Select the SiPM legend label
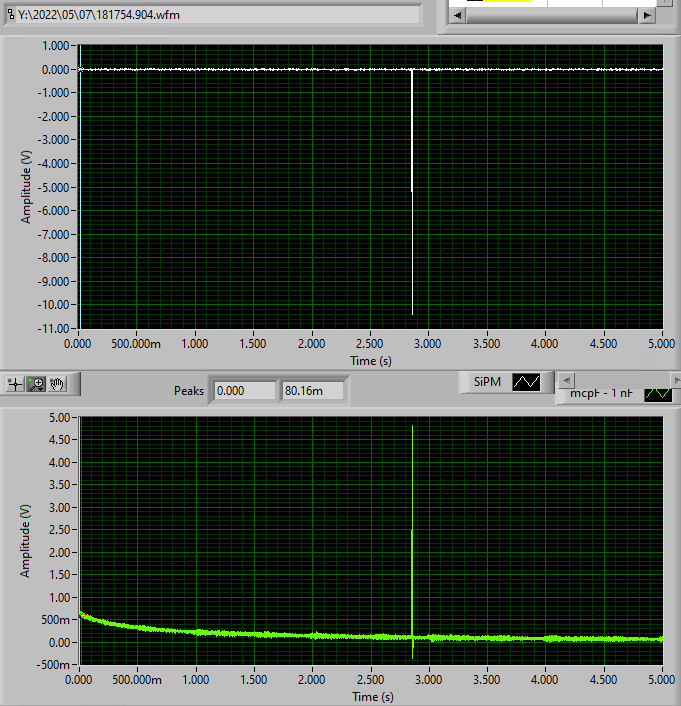Image resolution: width=681 pixels, height=706 pixels. pos(487,382)
